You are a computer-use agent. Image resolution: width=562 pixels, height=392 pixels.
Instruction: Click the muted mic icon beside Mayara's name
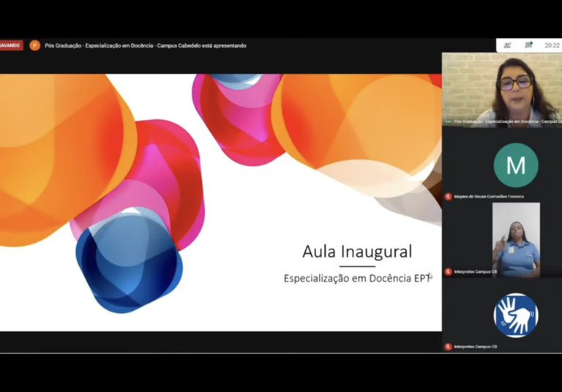pyautogui.click(x=449, y=197)
